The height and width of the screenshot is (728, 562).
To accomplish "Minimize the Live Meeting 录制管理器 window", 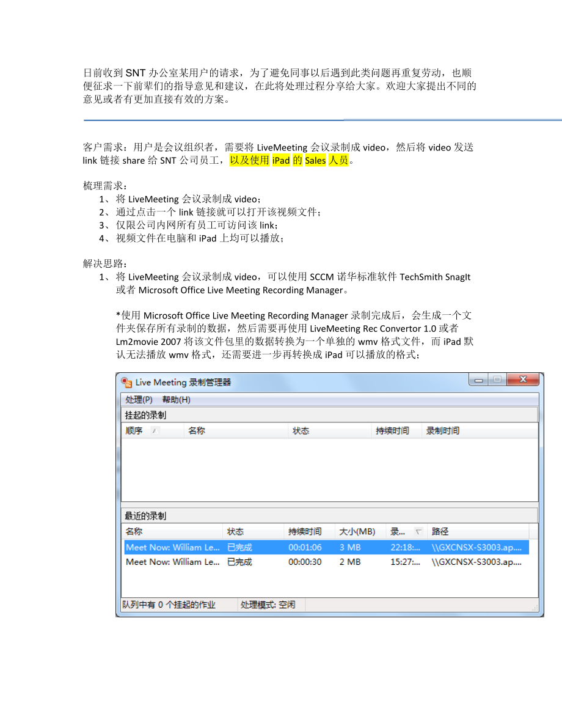I will coord(478,380).
